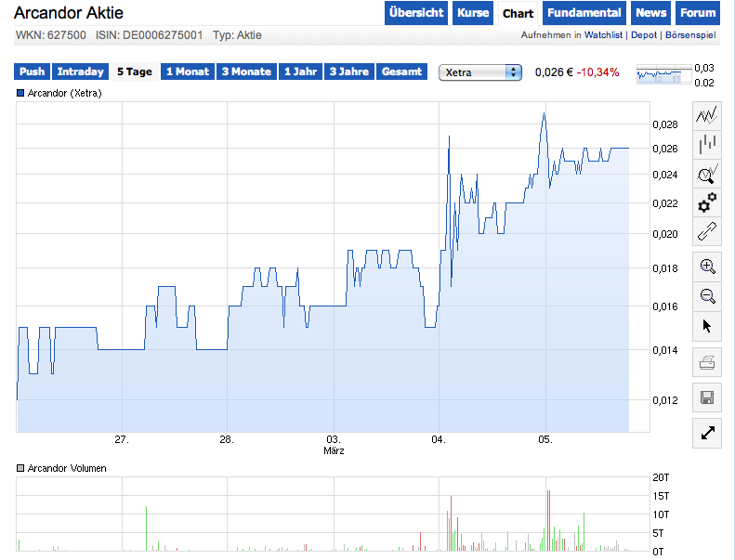Go to the News tab
The width and height of the screenshot is (735, 560).
coord(650,13)
